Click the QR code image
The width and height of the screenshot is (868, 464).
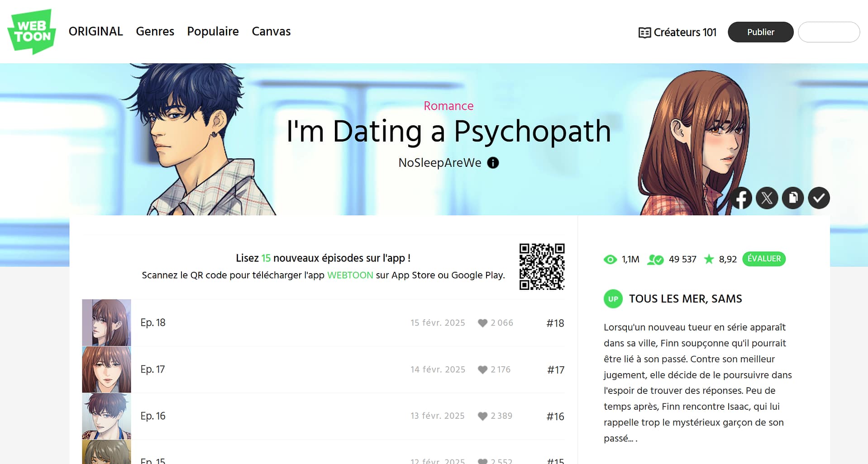tap(542, 266)
